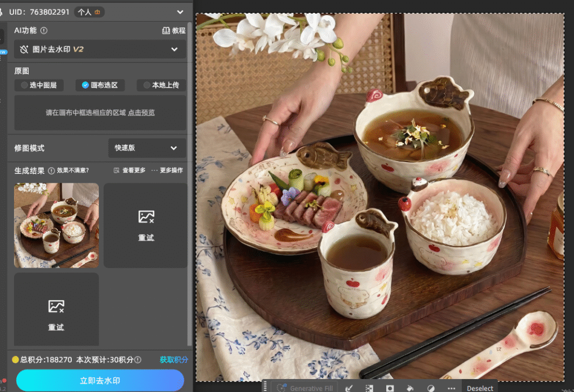Screen dimensions: 574x392
Task: Click the gold coin icon by 总积分
Action: point(15,360)
